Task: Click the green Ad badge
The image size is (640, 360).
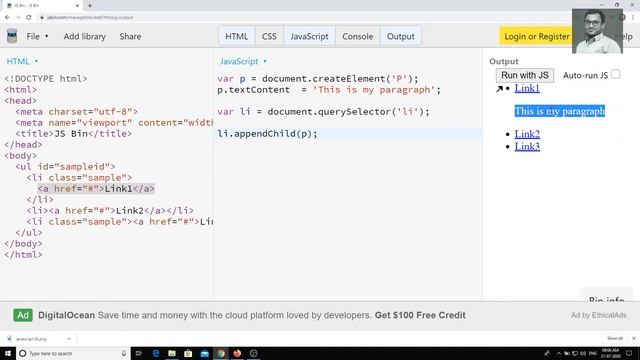Action: (x=23, y=315)
